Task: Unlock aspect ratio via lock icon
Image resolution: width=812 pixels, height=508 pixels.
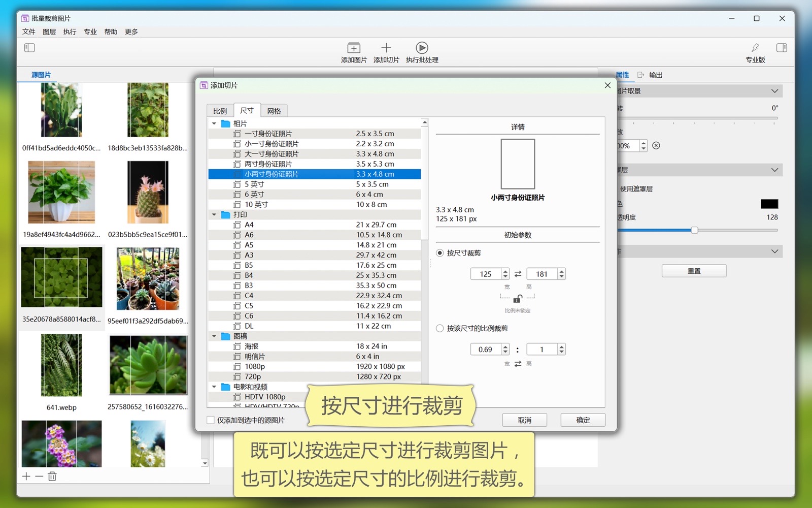Action: [518, 299]
